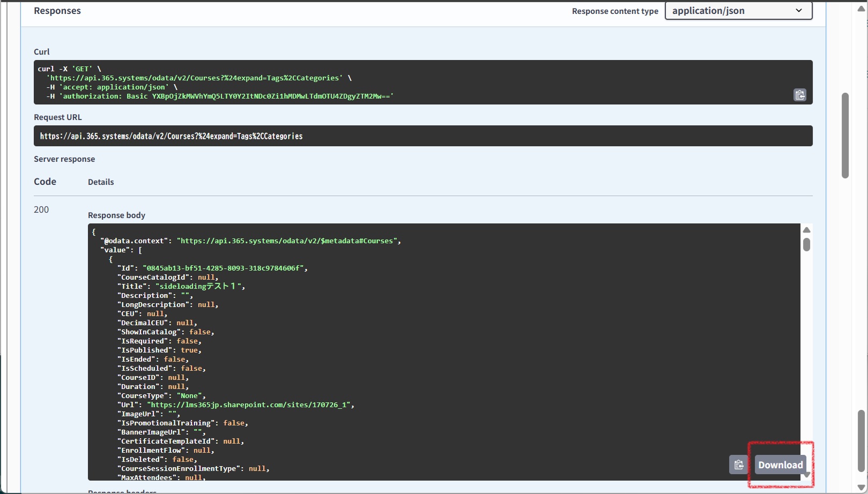The image size is (868, 494).
Task: Click the Code column header
Action: tap(45, 182)
